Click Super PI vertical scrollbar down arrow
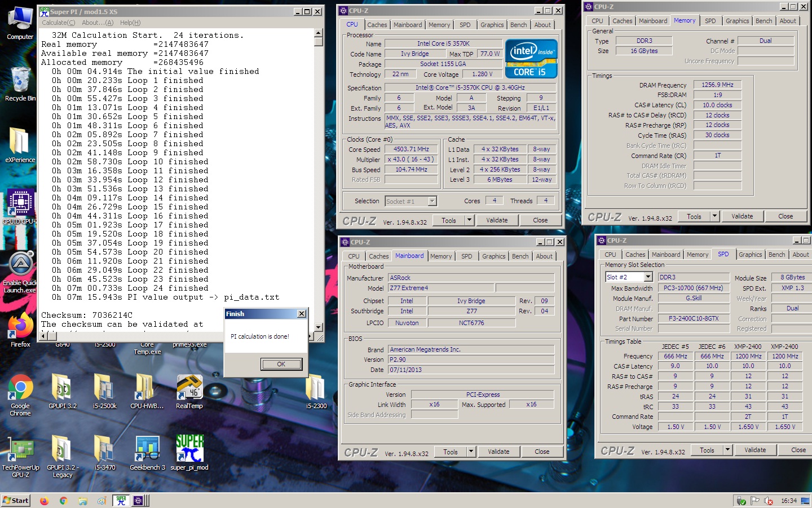The image size is (812, 508). click(319, 327)
